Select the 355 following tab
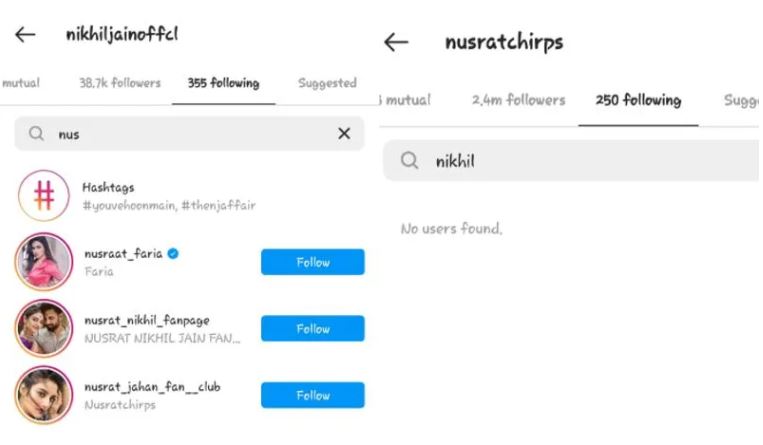Image resolution: width=763 pixels, height=445 pixels. 223,83
